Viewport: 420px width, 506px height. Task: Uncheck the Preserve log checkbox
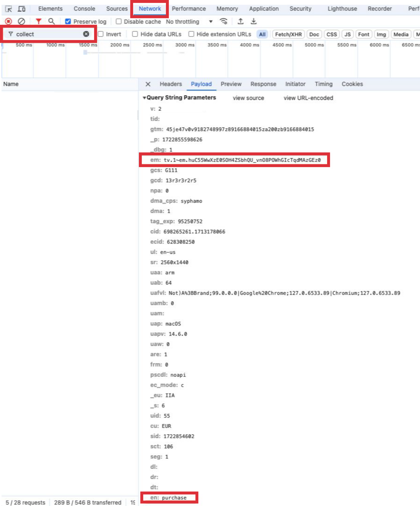tap(68, 21)
